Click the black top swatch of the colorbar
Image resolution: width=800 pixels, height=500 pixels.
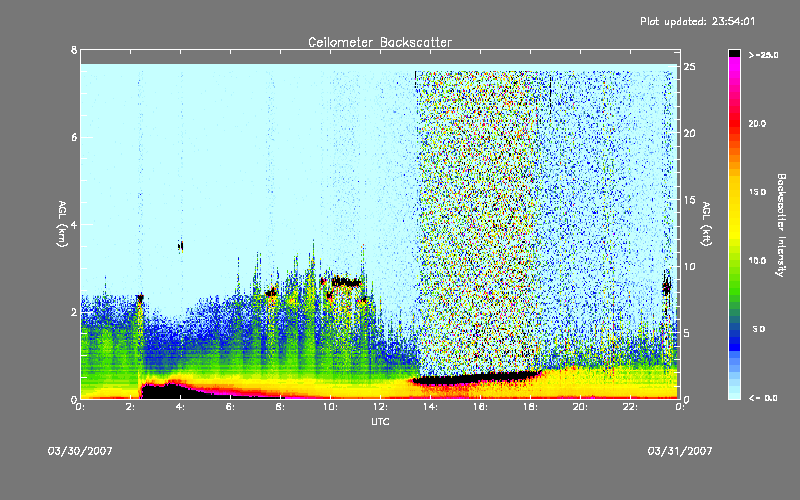pos(734,53)
